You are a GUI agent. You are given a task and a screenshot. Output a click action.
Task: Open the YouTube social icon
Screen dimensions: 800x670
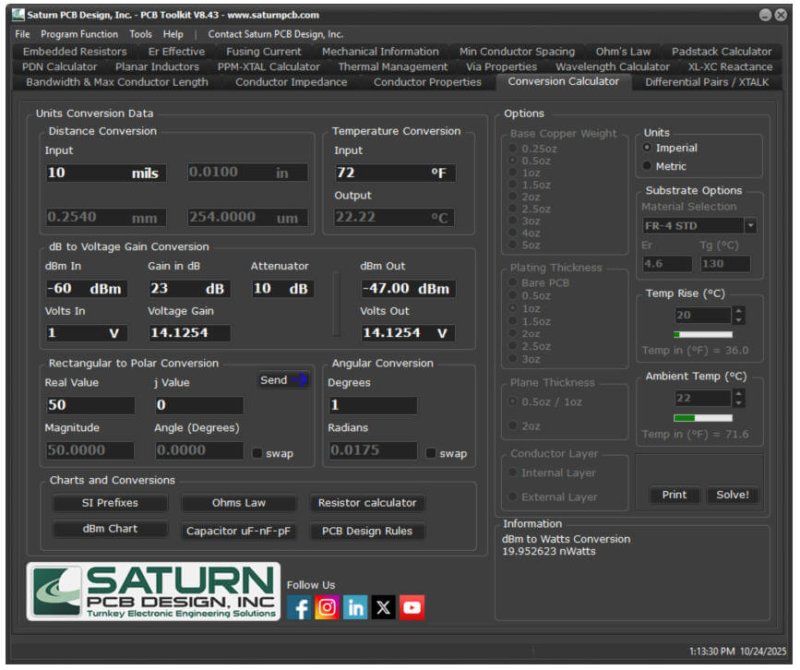coord(412,607)
